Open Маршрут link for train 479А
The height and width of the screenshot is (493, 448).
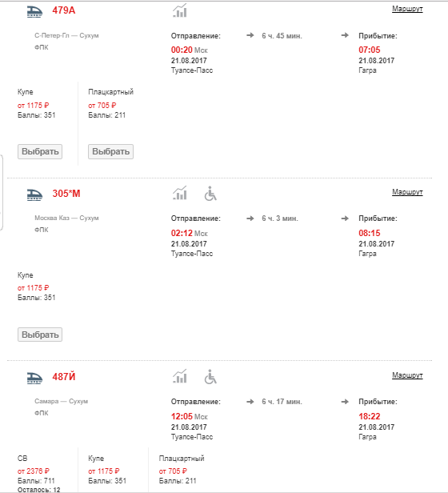click(407, 9)
